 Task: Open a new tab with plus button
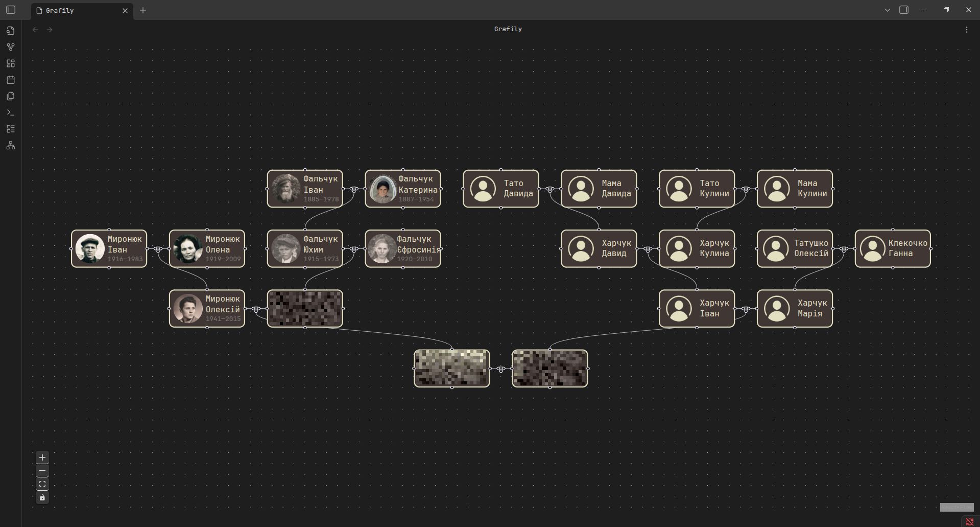(143, 10)
